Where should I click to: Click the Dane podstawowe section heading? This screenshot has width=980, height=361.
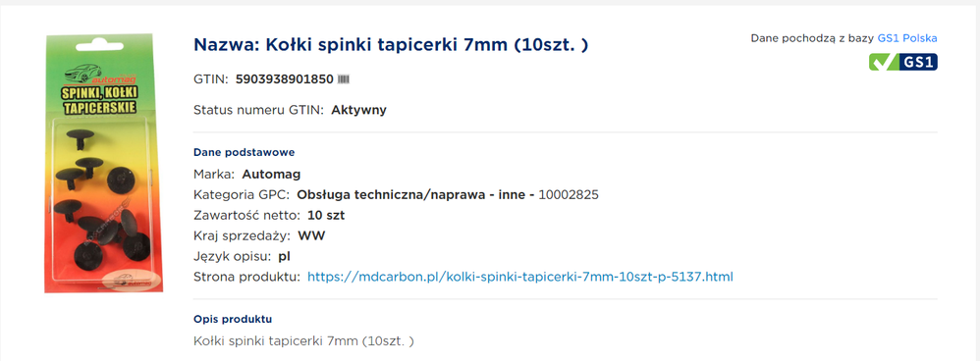(245, 152)
